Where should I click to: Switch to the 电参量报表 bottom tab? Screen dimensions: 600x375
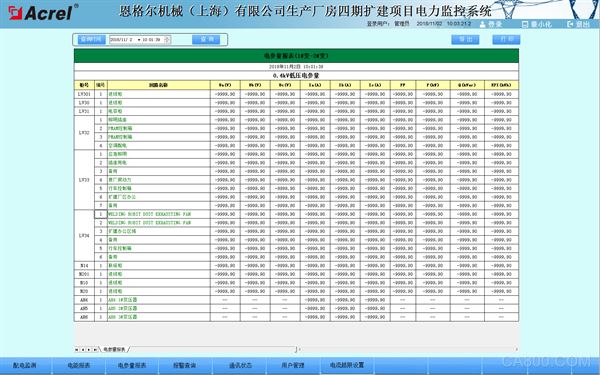pos(132,366)
